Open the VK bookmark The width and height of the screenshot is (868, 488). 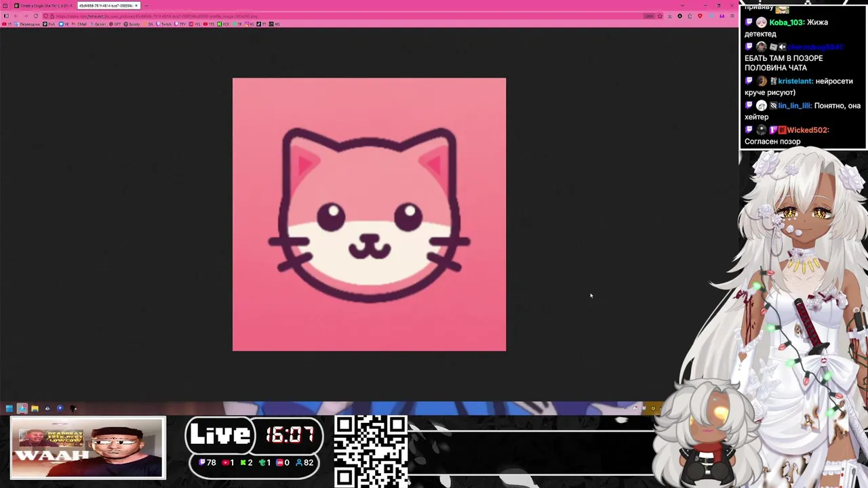[x=64, y=24]
